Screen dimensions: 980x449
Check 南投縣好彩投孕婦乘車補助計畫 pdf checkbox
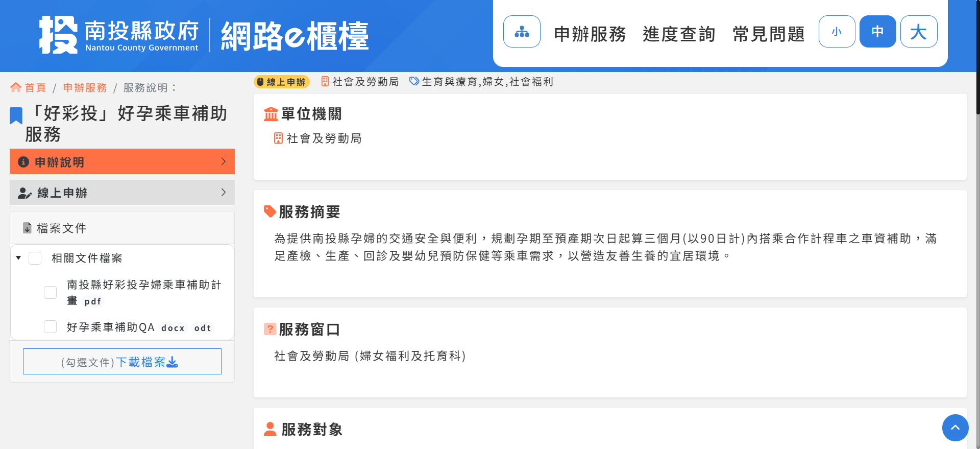(x=51, y=292)
